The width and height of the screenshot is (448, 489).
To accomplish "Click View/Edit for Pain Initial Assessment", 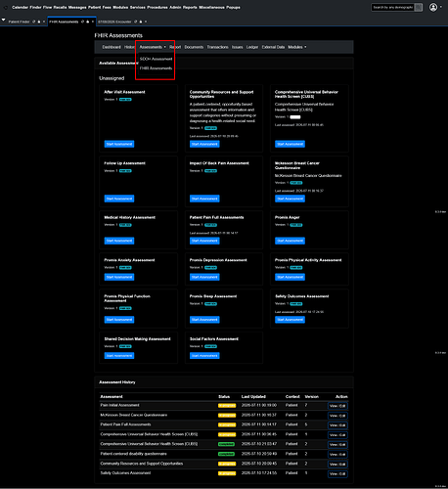I will point(337,406).
